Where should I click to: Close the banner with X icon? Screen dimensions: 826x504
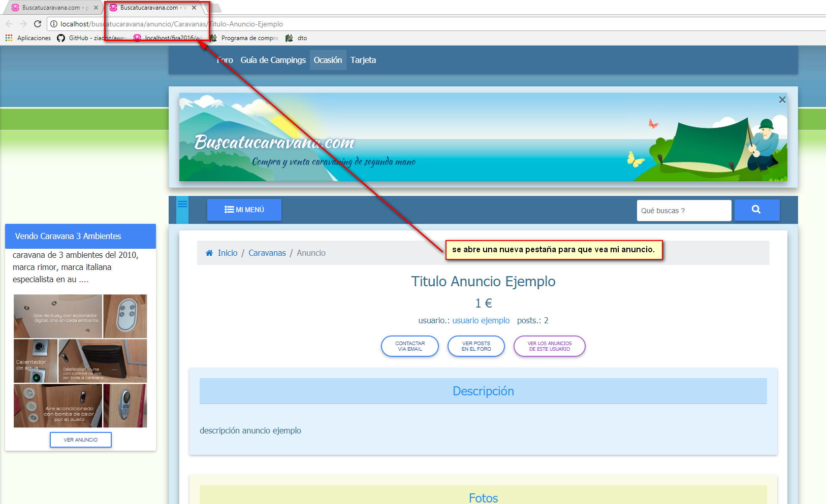[x=782, y=100]
